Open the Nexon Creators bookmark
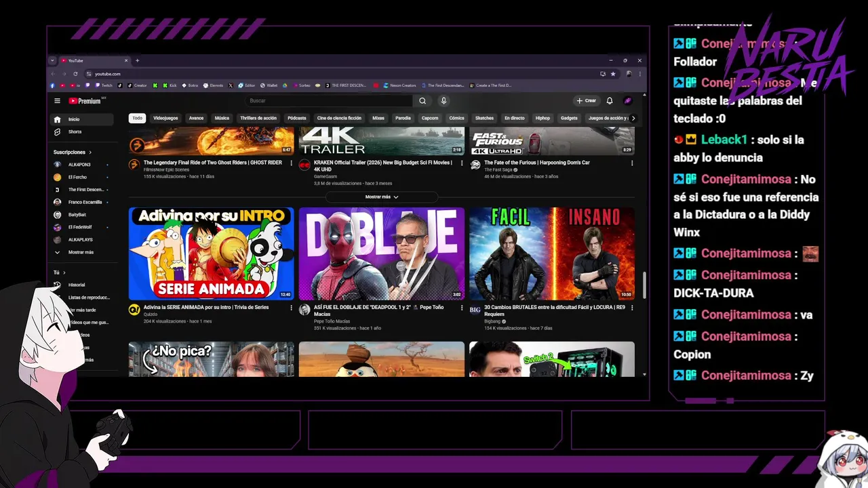The image size is (868, 488). (399, 85)
